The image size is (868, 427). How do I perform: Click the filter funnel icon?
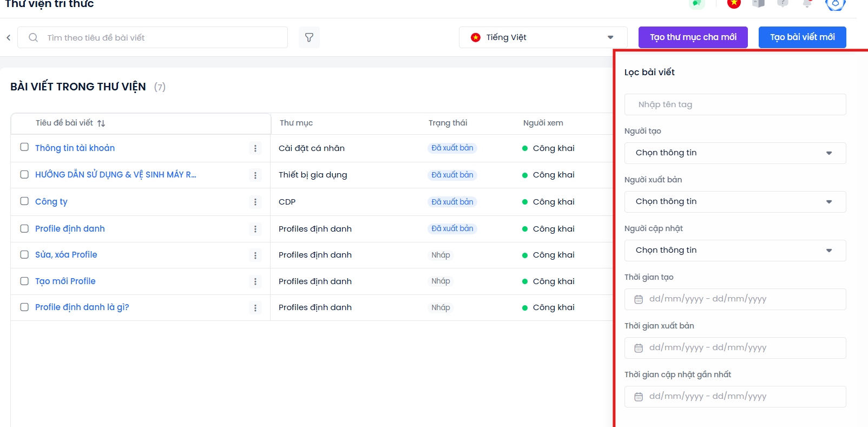[309, 37]
